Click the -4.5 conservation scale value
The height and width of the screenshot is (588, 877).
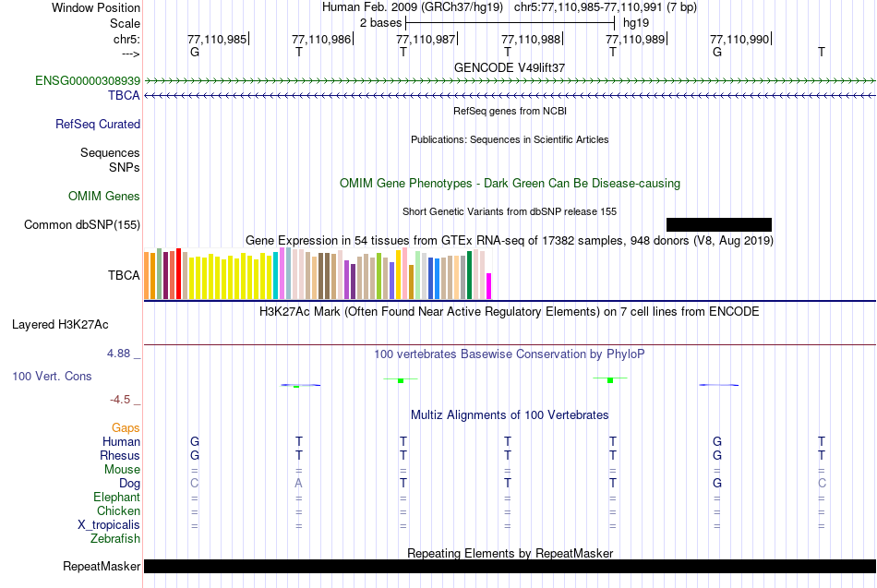pos(120,400)
